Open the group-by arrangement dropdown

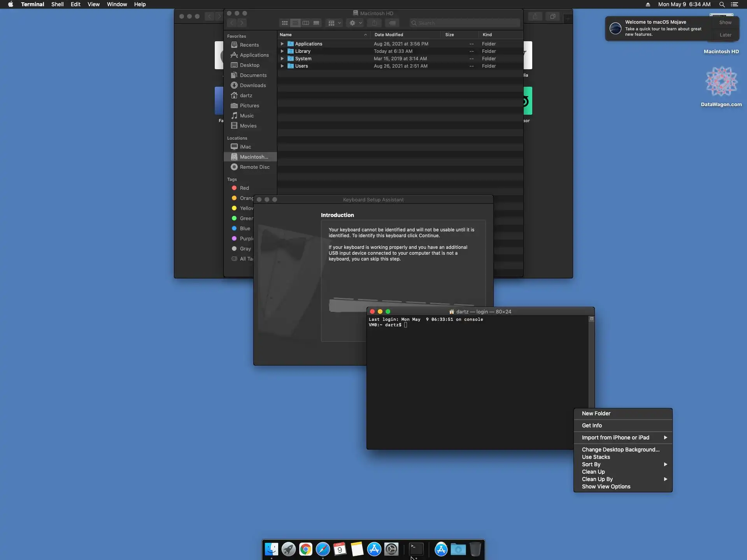click(x=334, y=23)
